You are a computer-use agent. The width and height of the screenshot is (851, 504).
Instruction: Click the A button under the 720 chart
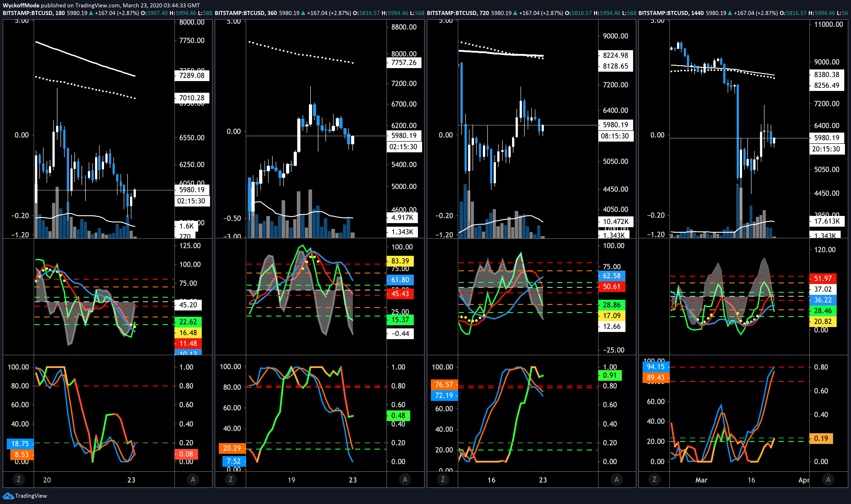pos(617,479)
